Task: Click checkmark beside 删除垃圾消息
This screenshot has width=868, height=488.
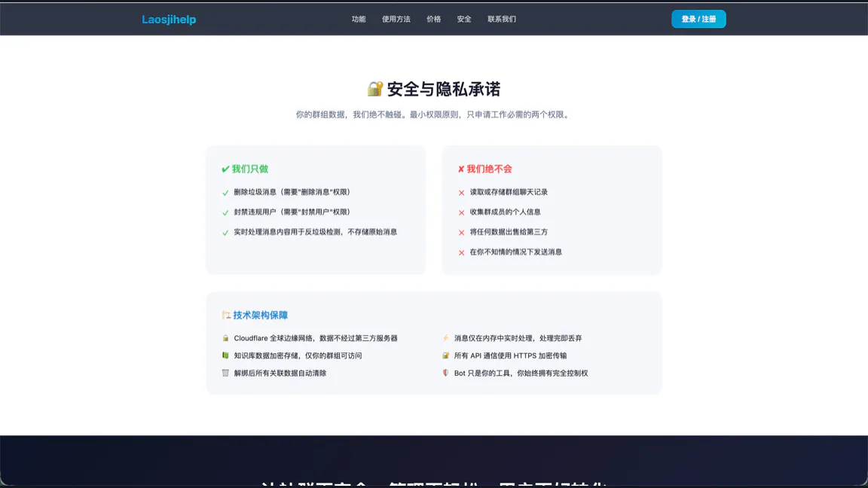Action: 225,193
